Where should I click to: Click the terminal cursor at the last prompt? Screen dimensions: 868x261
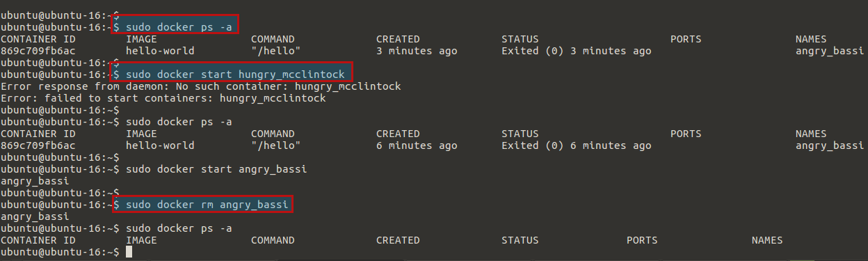pos(129,252)
